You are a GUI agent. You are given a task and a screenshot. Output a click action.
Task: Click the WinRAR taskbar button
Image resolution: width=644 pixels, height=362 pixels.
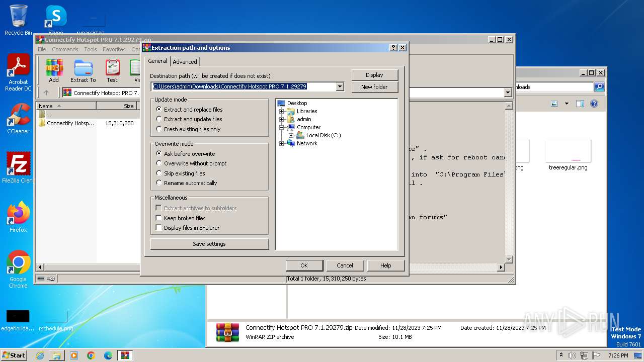click(x=125, y=355)
